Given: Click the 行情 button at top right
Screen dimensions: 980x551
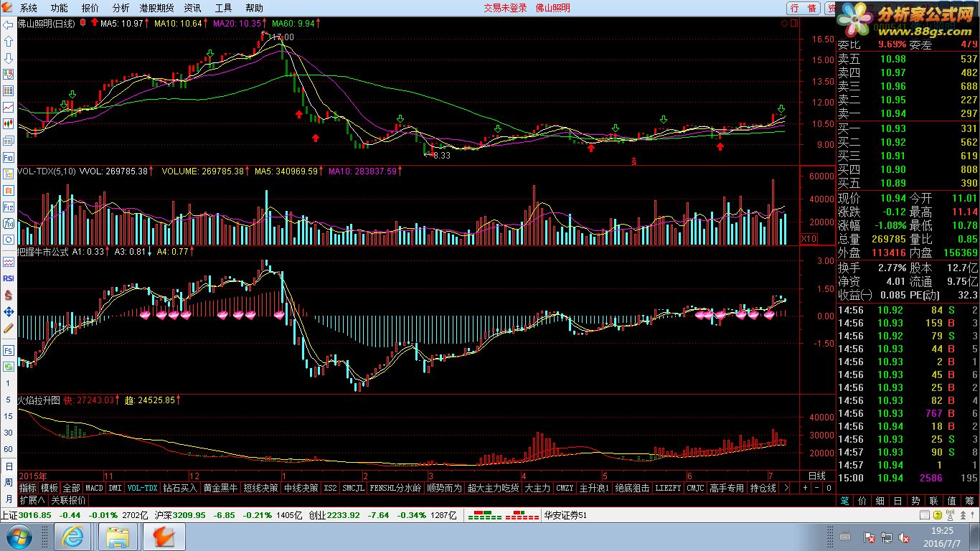Looking at the screenshot, I should [803, 9].
